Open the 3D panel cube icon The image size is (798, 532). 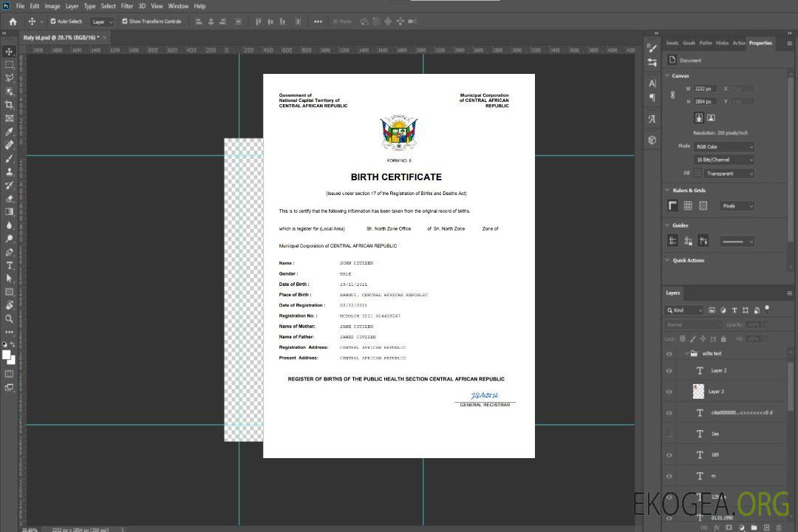(x=652, y=140)
